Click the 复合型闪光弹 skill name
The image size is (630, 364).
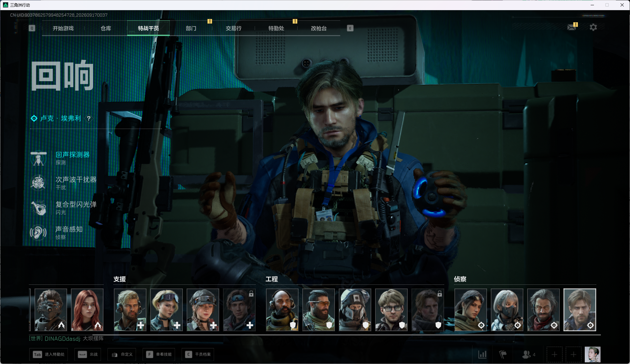(76, 204)
